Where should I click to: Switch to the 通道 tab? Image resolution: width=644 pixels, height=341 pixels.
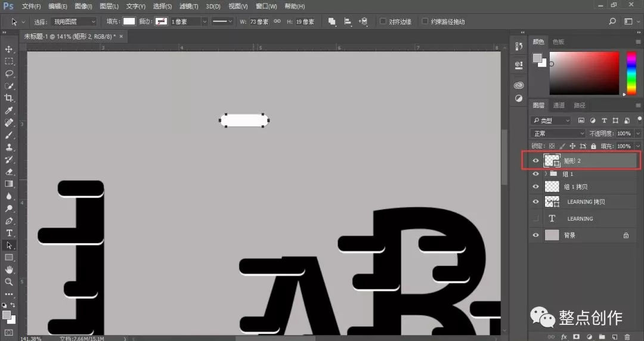click(559, 105)
